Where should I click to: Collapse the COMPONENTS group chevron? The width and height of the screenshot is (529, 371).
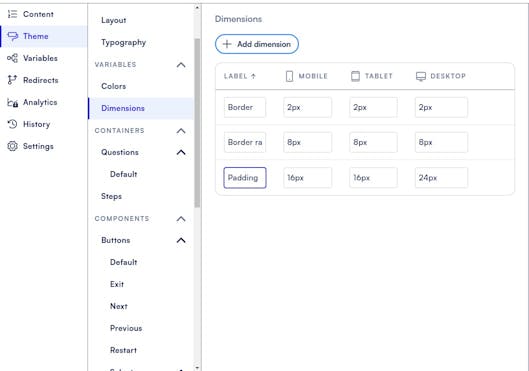coord(181,219)
